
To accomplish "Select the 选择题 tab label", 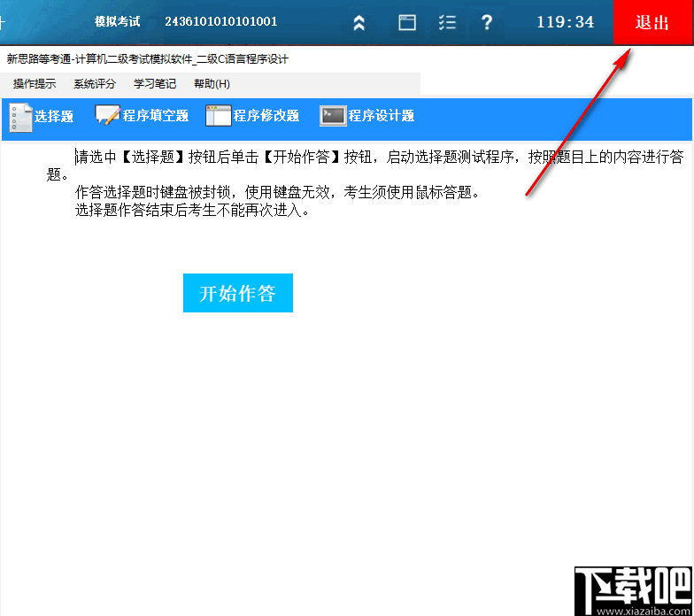I will (x=54, y=117).
